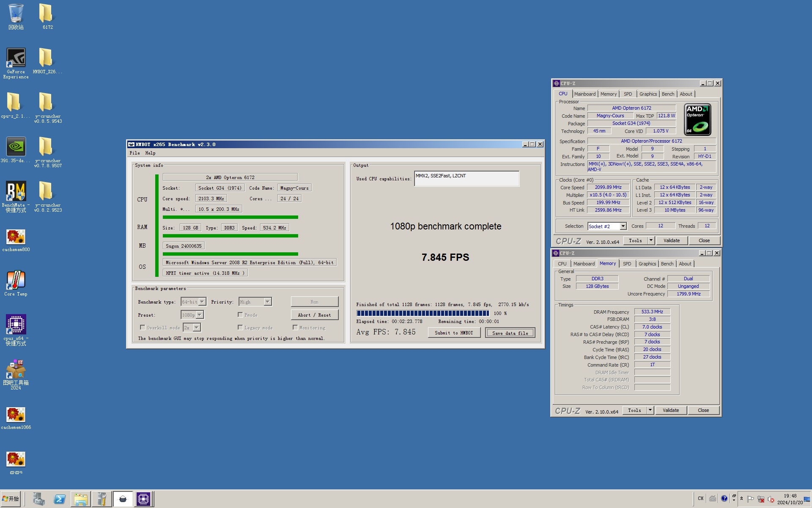Viewport: 812px width, 508px height.
Task: Launch cachemem800 desktop icon
Action: (16, 240)
